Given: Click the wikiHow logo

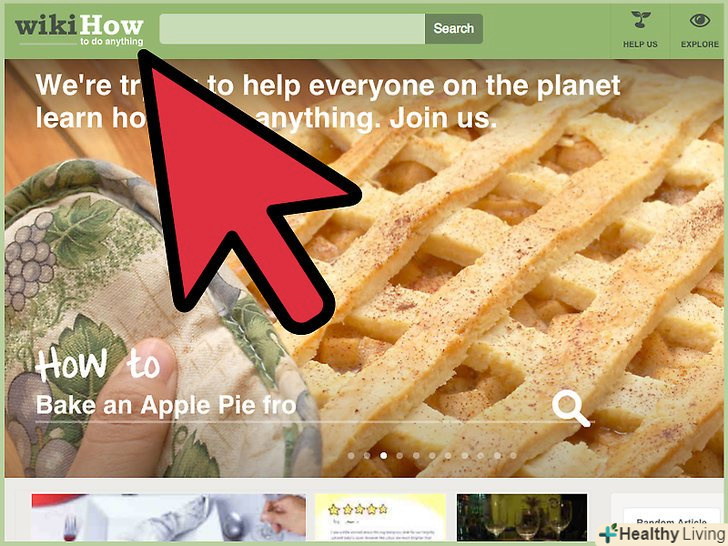Looking at the screenshot, I should [79, 30].
